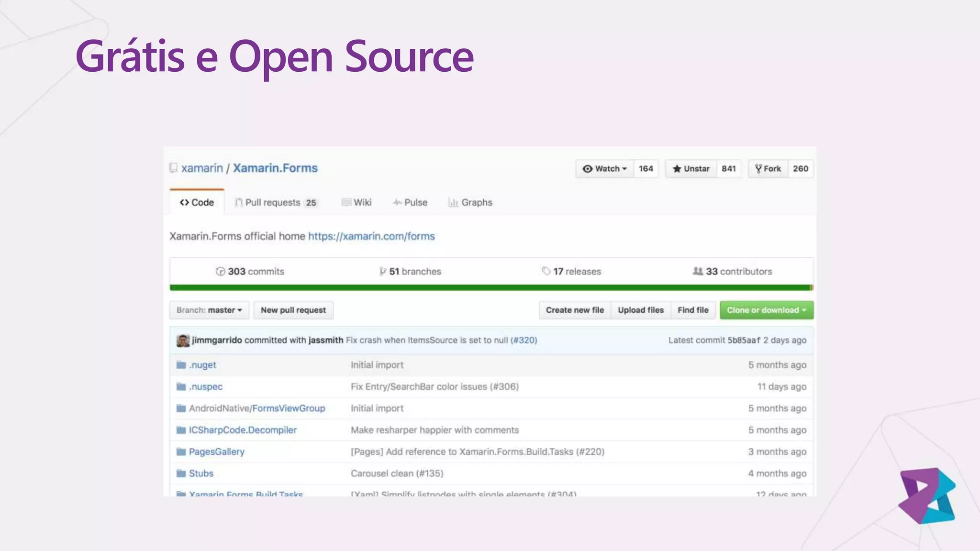Open the Pull requests tab
980x551 pixels.
click(276, 202)
